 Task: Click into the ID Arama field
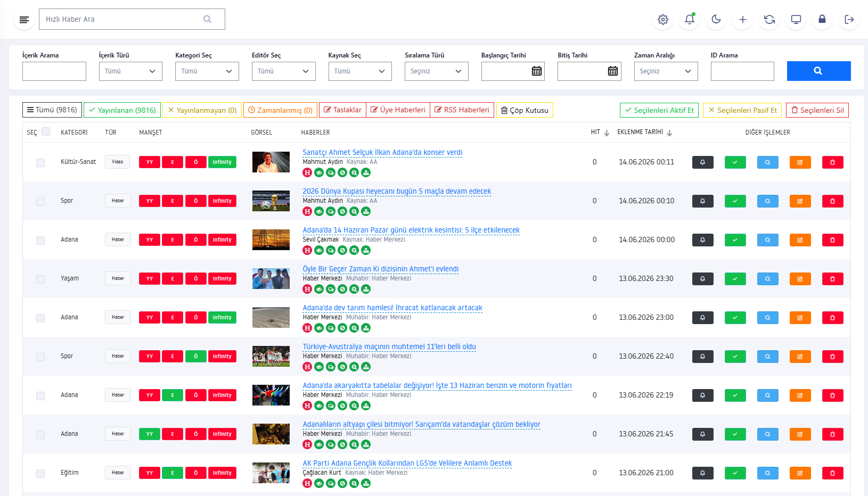(742, 71)
